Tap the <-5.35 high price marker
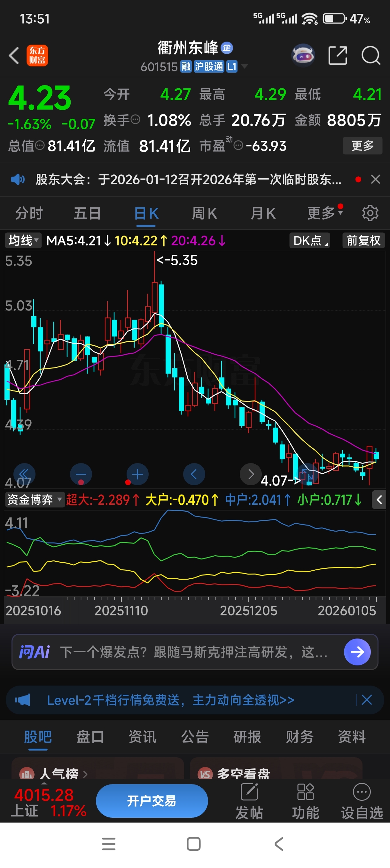Viewport: 390px width, 868px height. point(177,260)
